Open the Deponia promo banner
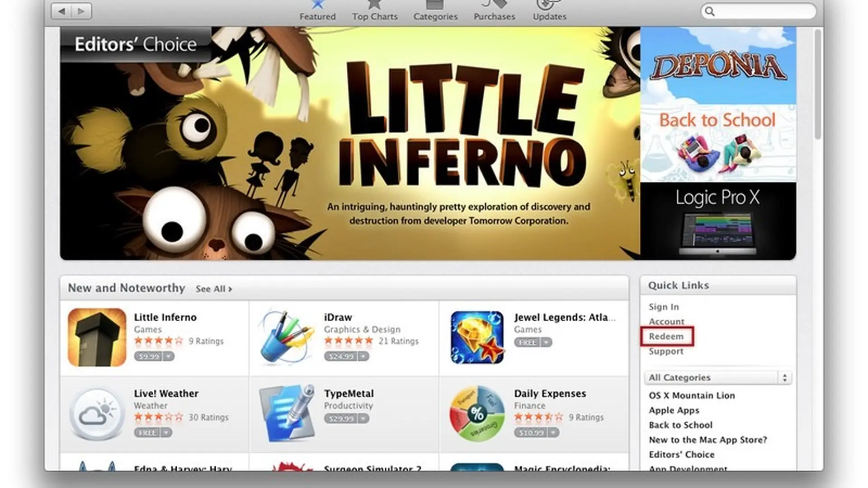 click(x=718, y=66)
